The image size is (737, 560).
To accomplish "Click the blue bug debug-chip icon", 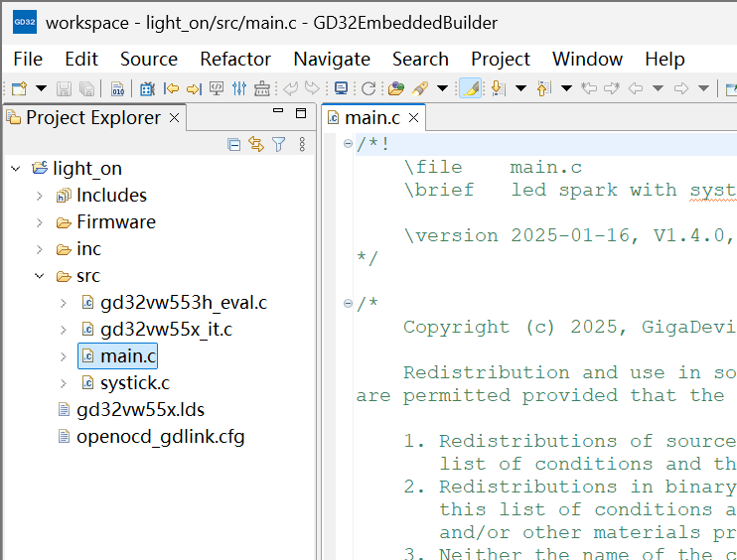I will (x=147, y=88).
